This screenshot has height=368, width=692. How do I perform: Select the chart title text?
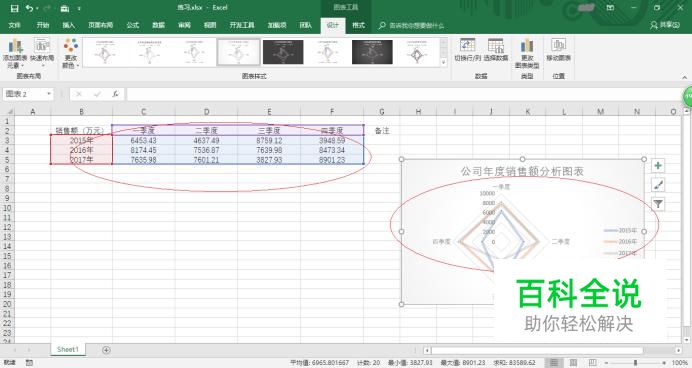[x=522, y=172]
